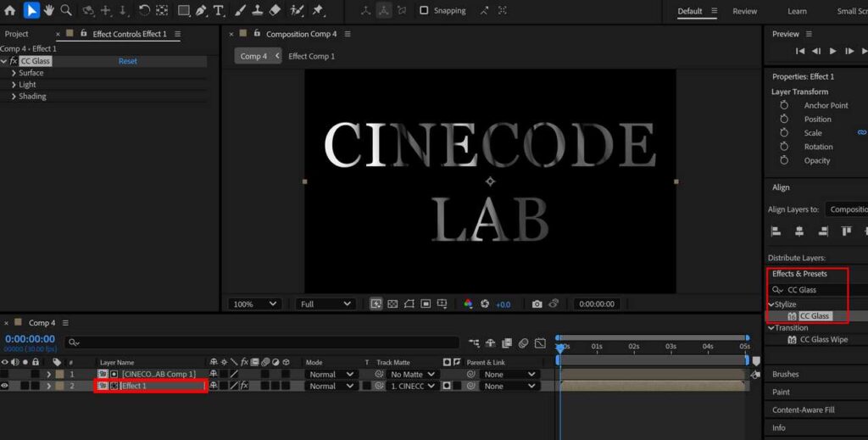
Task: Collapse the Stylize category
Action: tap(771, 304)
